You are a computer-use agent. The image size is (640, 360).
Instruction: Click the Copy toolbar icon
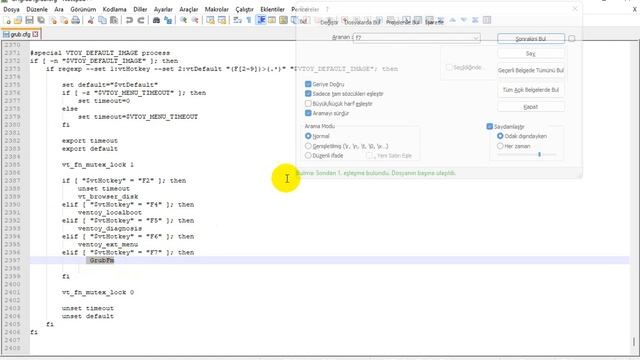point(102,20)
